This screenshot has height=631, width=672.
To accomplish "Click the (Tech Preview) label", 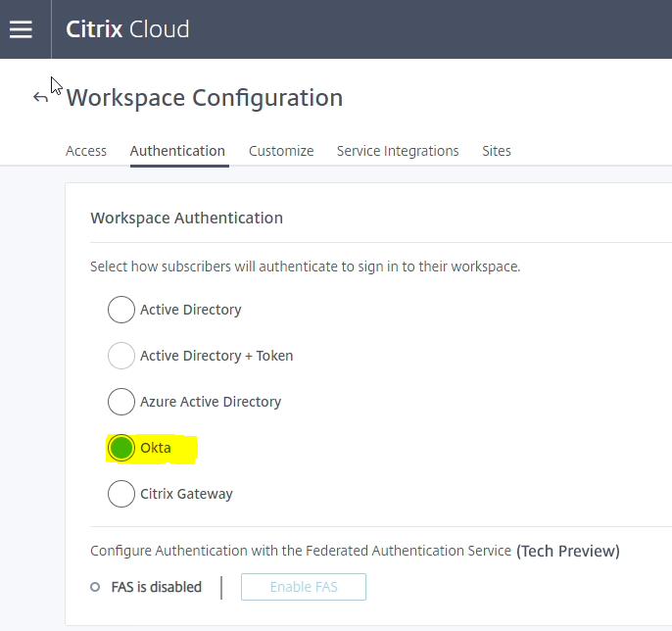I will (568, 551).
